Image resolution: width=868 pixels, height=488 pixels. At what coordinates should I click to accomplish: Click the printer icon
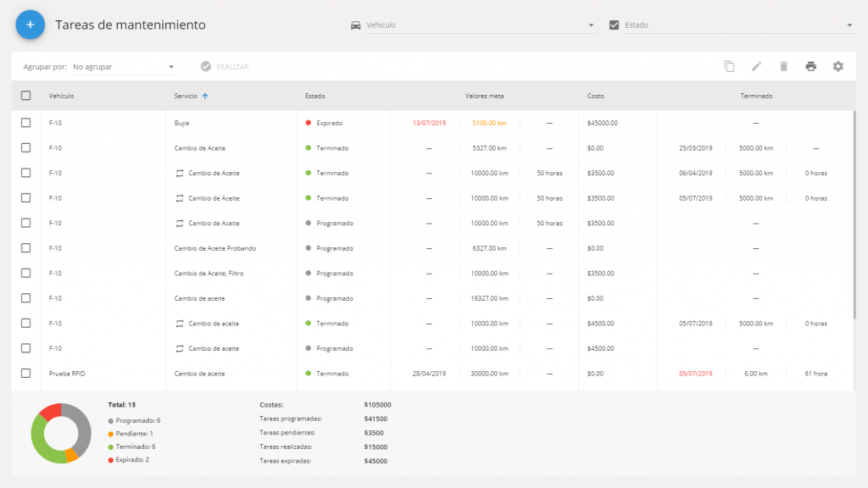(810, 66)
